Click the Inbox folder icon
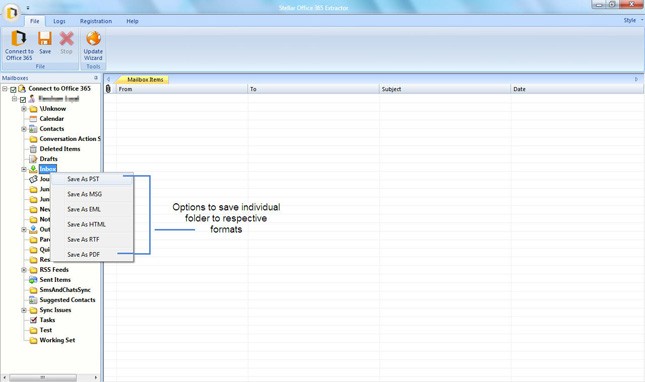645x382 pixels. [x=33, y=169]
